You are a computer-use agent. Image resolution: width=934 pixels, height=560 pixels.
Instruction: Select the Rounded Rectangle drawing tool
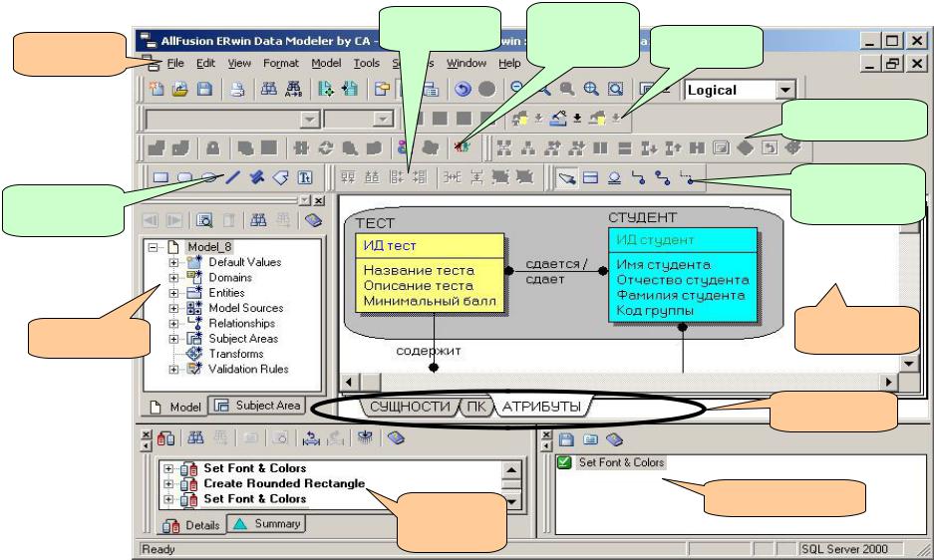[x=185, y=177]
